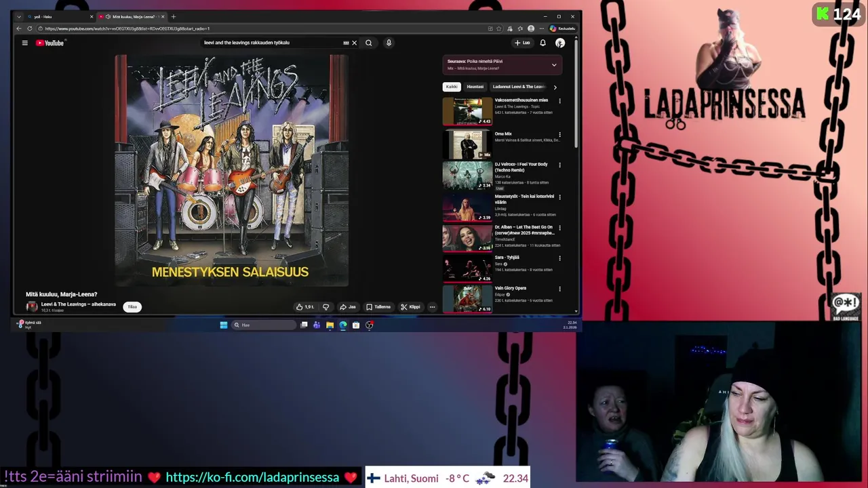Open Task View on the taskbar
Screen dimensions: 868x488
click(304, 325)
